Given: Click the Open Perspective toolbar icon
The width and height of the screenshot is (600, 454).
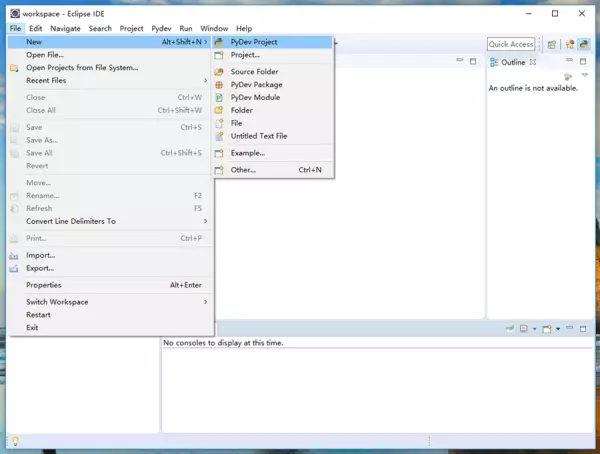Looking at the screenshot, I should point(551,44).
